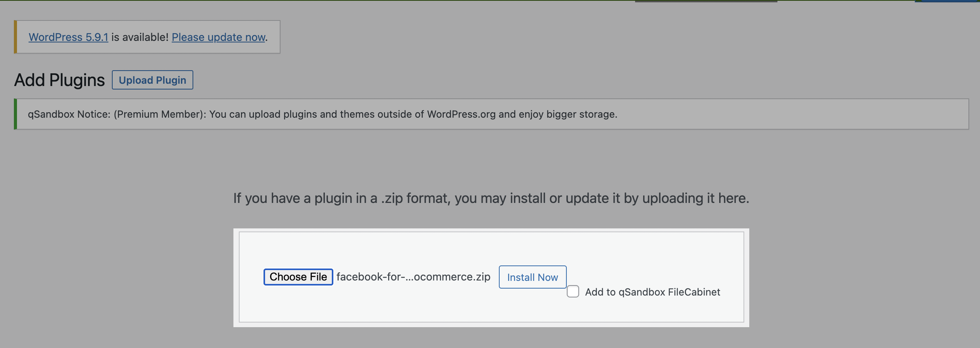This screenshot has width=980, height=348.
Task: Follow the 'Please update now' link
Action: point(218,37)
